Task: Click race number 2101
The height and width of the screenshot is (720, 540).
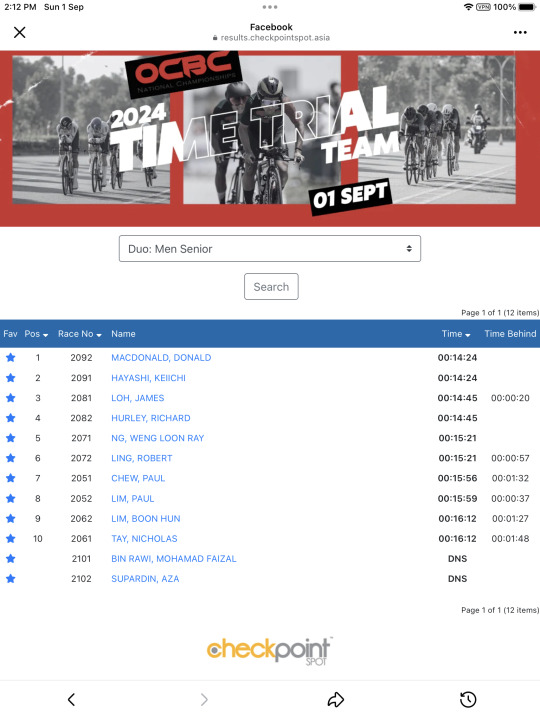Action: pos(81,558)
